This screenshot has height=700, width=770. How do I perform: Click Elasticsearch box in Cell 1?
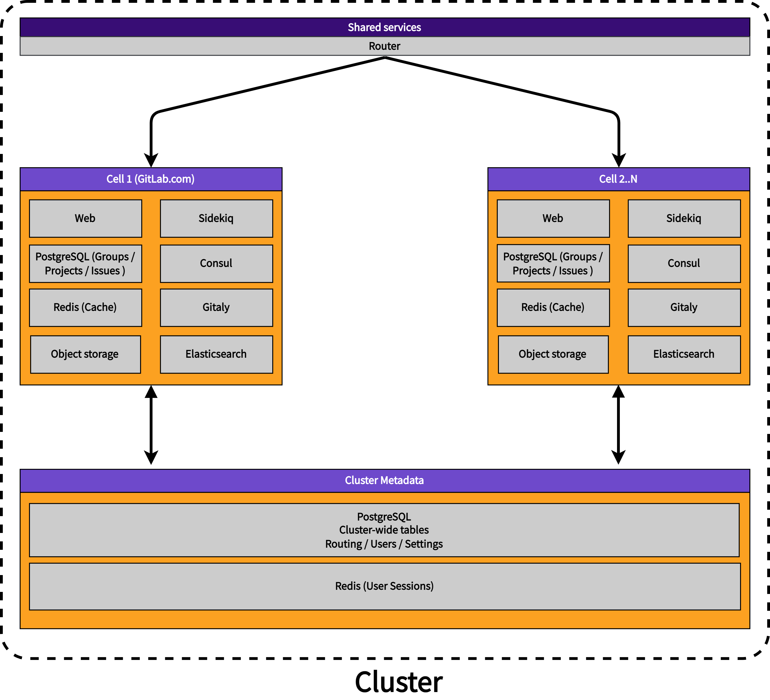click(216, 354)
